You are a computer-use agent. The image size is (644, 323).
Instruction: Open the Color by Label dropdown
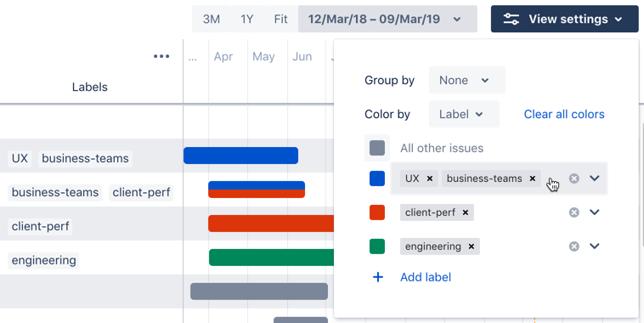click(x=464, y=114)
